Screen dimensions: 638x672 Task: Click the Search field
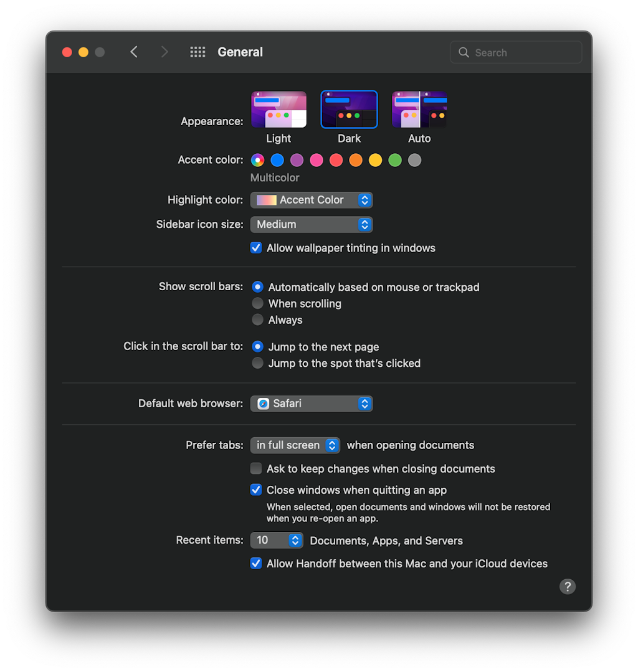516,53
